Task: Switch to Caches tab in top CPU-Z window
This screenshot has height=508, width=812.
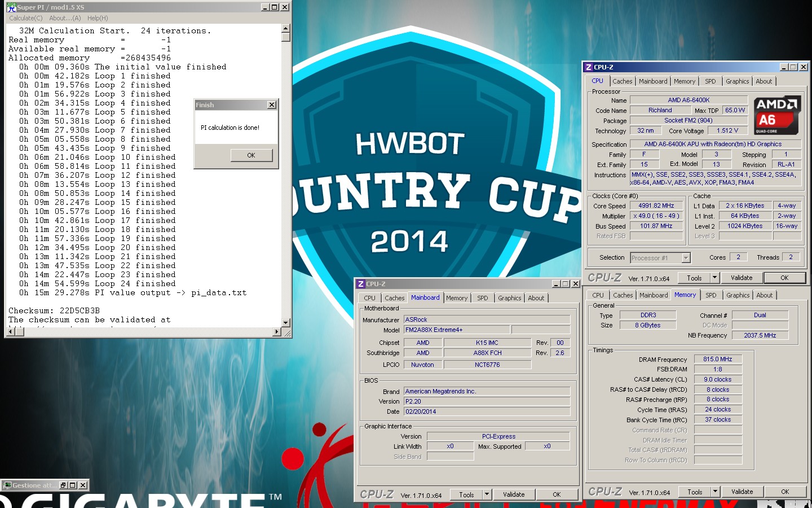Action: tap(623, 81)
